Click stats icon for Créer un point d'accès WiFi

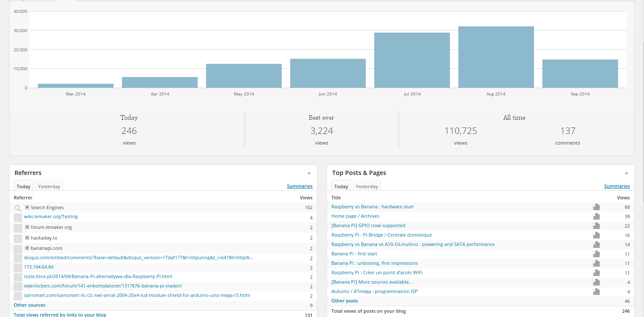596,273
